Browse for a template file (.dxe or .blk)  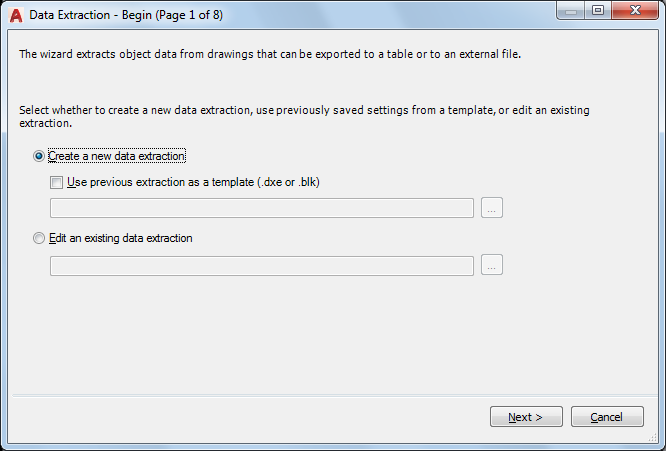click(492, 208)
